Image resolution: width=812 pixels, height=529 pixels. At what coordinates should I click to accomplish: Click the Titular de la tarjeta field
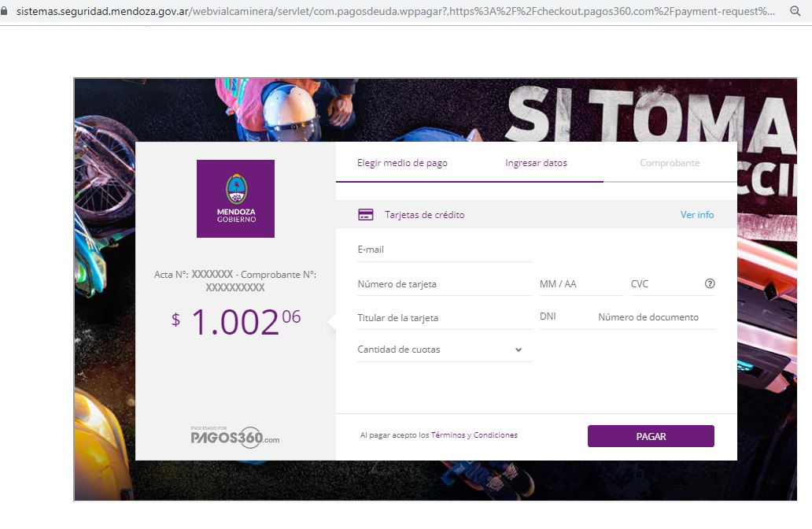(x=445, y=318)
